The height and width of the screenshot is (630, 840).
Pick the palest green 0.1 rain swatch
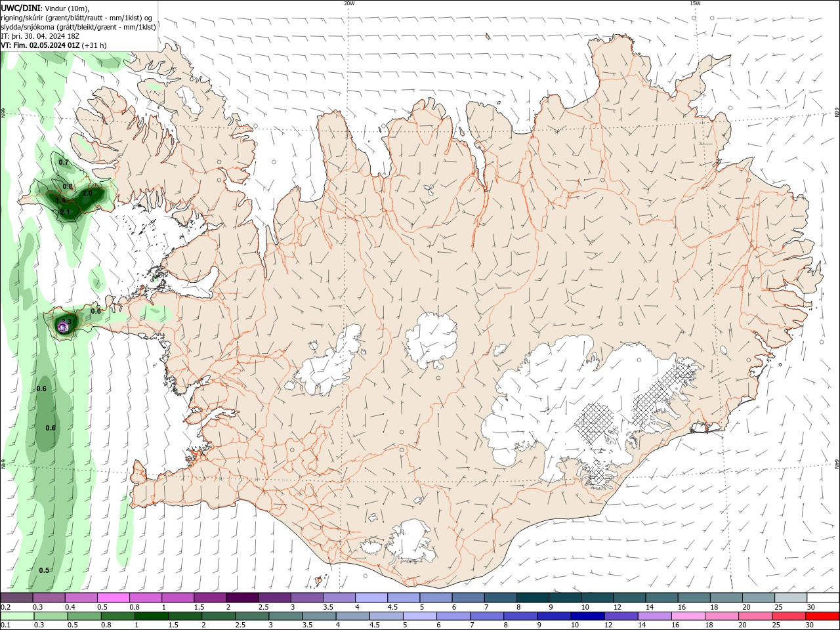pyautogui.click(x=17, y=616)
